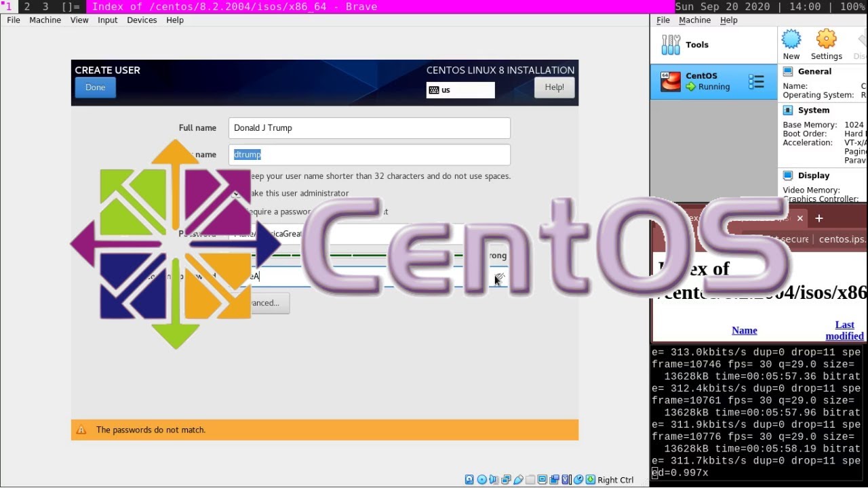868x488 pixels.
Task: Click Display heading in VirtualBox details
Action: [814, 175]
